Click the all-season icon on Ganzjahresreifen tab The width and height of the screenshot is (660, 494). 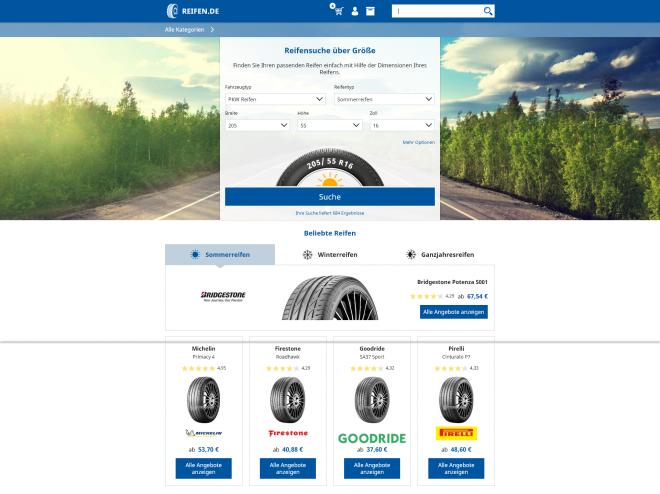click(411, 254)
